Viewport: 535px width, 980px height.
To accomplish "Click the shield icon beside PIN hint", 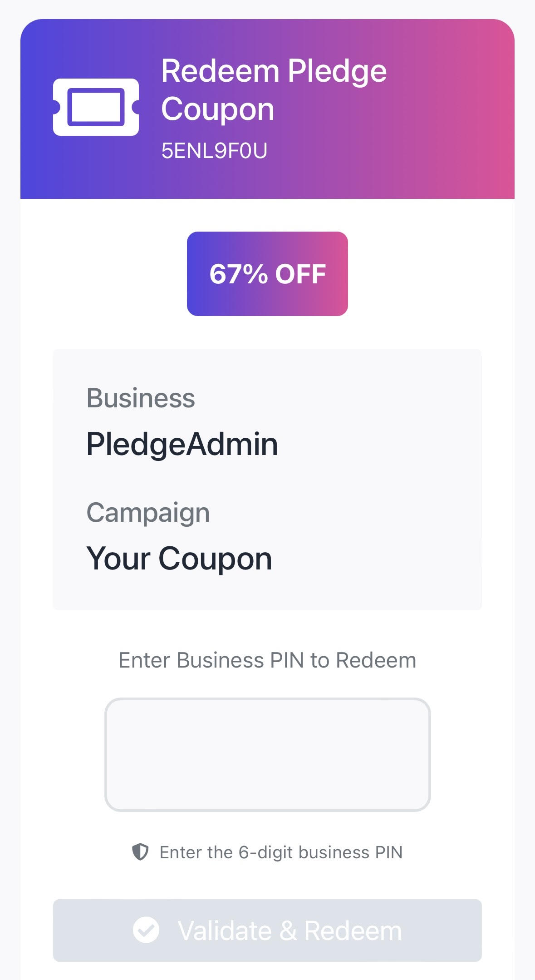I will [x=140, y=852].
